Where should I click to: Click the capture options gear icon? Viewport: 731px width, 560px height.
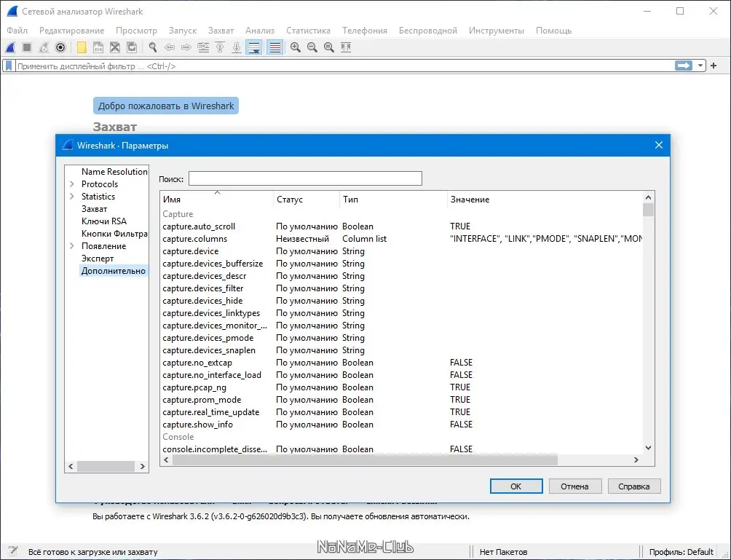(60, 47)
